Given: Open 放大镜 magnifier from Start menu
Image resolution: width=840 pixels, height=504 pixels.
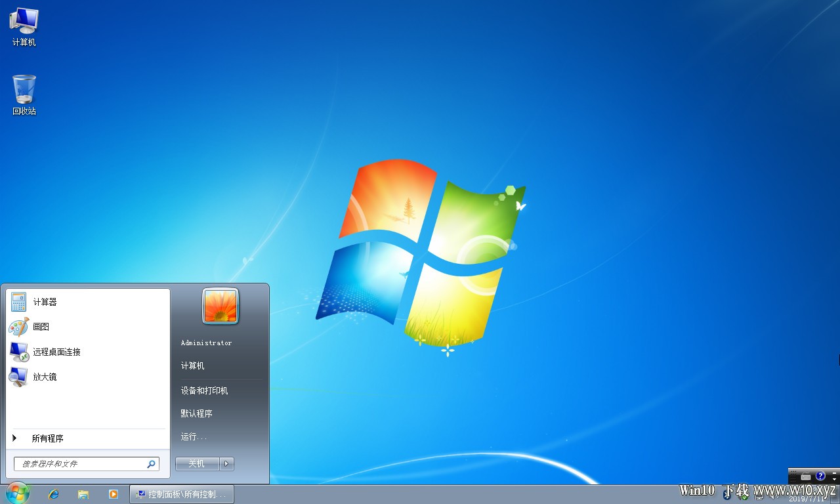Looking at the screenshot, I should coord(88,377).
